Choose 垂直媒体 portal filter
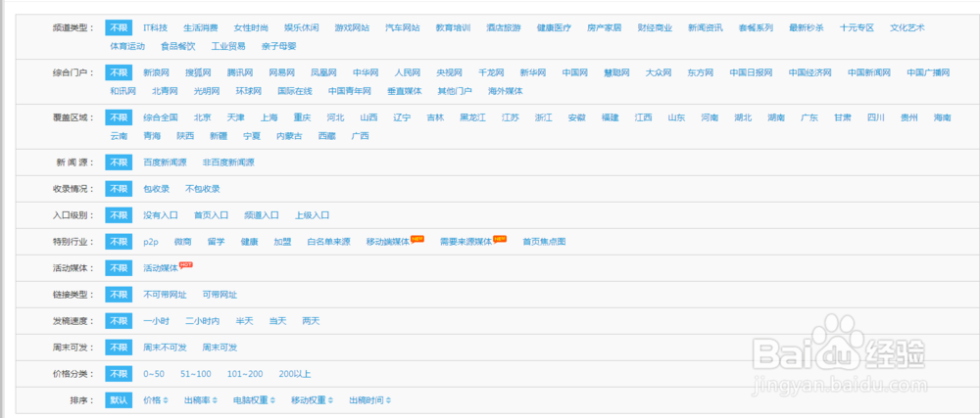This screenshot has height=418, width=980. point(405,91)
